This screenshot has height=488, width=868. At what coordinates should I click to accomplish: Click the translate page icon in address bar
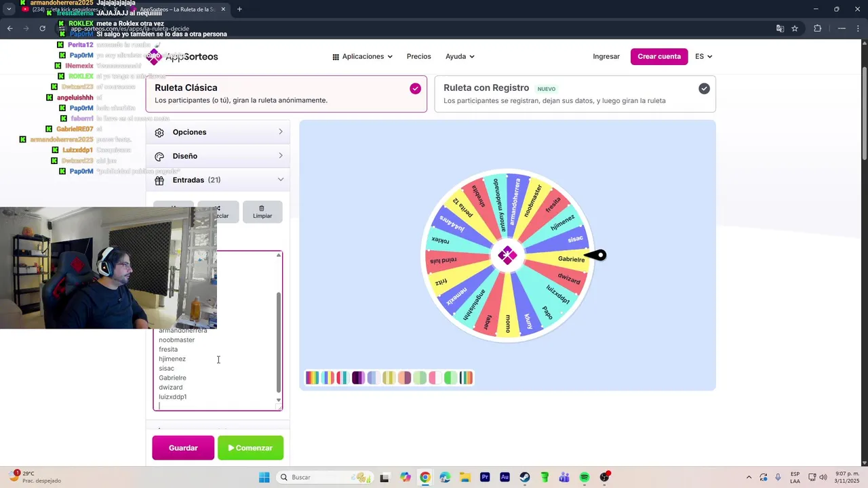pos(780,28)
